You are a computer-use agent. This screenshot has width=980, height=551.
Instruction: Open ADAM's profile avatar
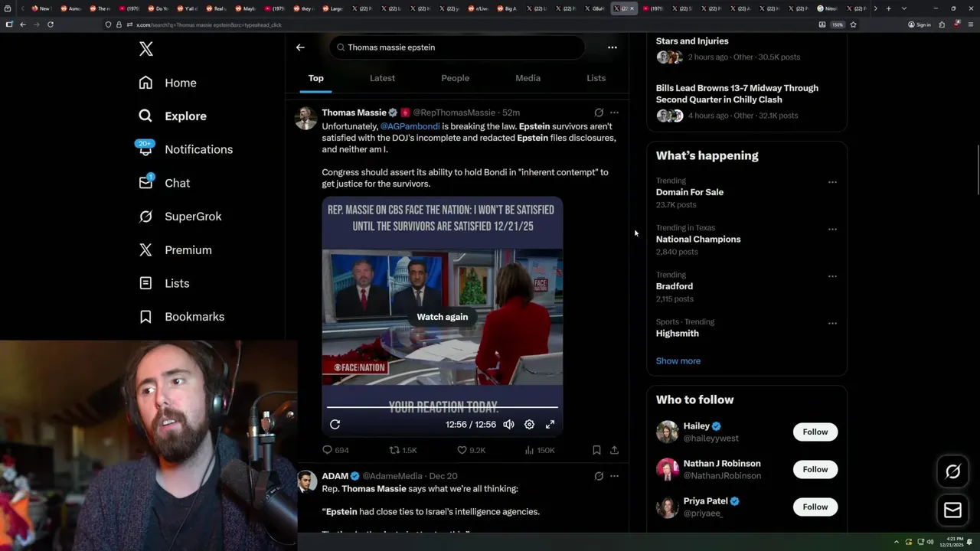(306, 482)
